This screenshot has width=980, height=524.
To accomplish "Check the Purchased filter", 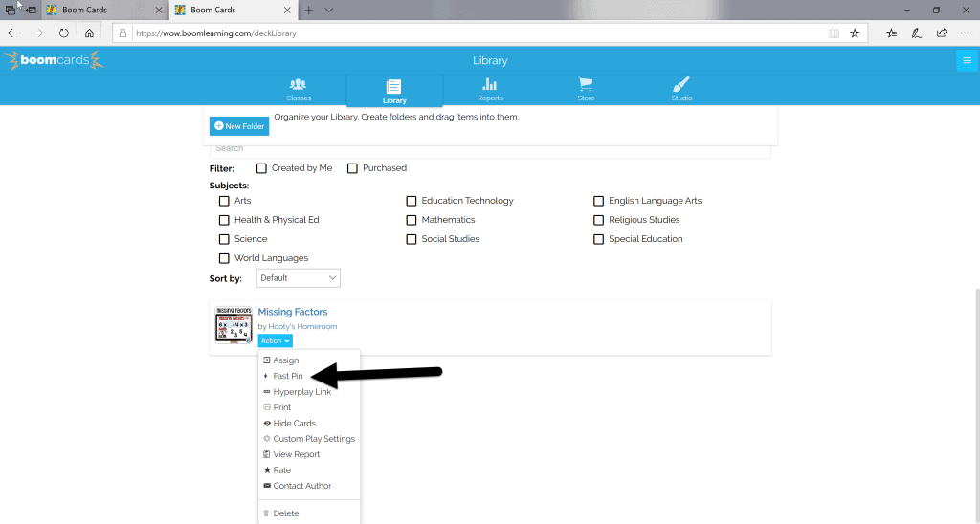I will click(x=352, y=168).
